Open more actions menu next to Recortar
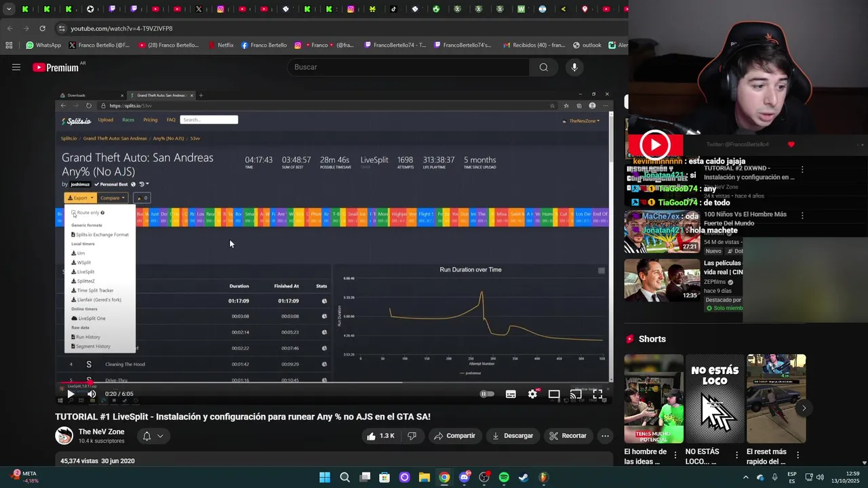Image resolution: width=868 pixels, height=488 pixels. [x=605, y=436]
